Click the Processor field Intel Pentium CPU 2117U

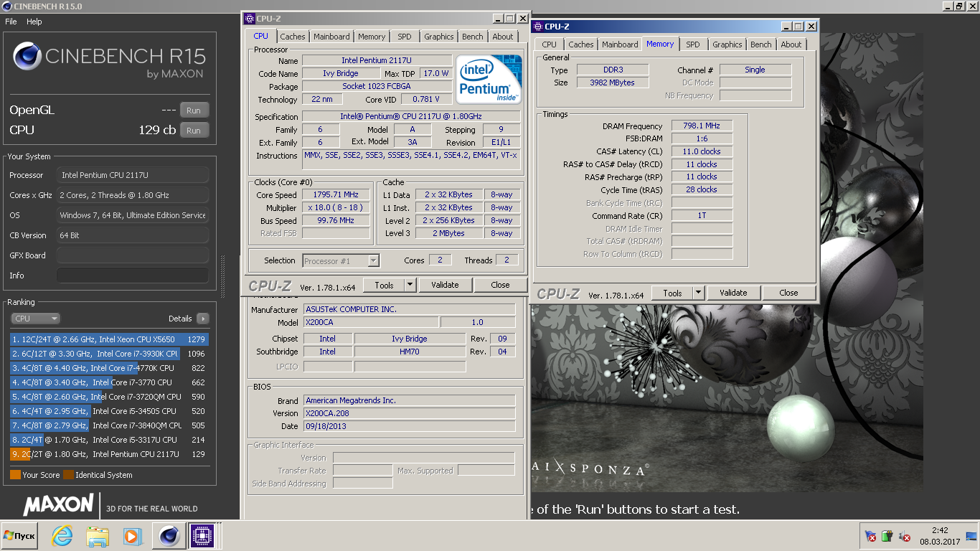pyautogui.click(x=133, y=175)
